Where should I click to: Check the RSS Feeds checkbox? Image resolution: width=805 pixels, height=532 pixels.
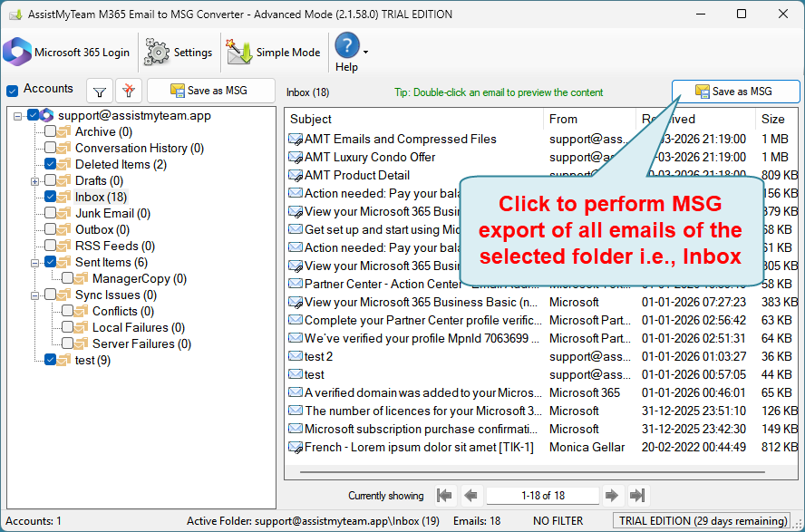(51, 246)
